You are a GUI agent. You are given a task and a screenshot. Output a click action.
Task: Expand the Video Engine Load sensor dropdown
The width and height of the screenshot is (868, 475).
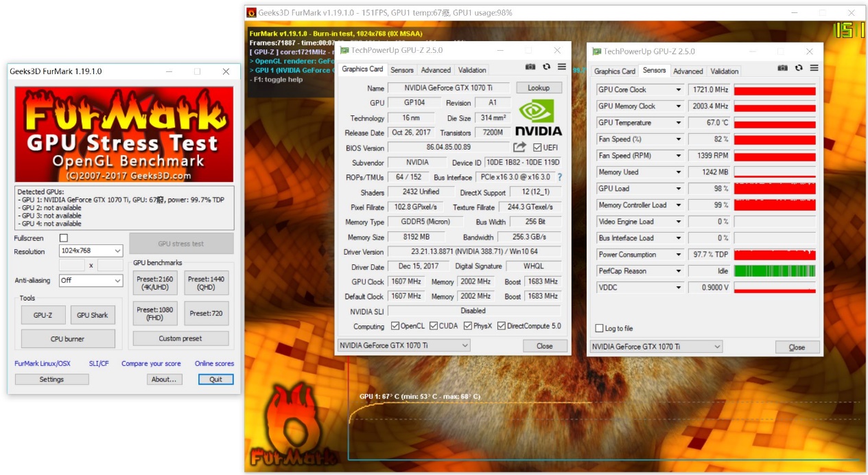679,222
